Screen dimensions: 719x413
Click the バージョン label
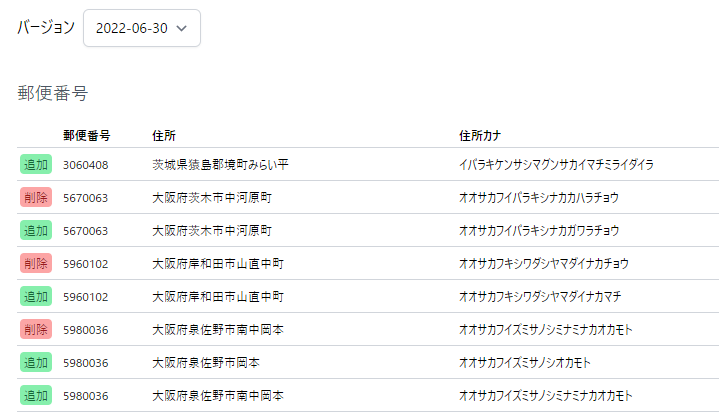46,28
